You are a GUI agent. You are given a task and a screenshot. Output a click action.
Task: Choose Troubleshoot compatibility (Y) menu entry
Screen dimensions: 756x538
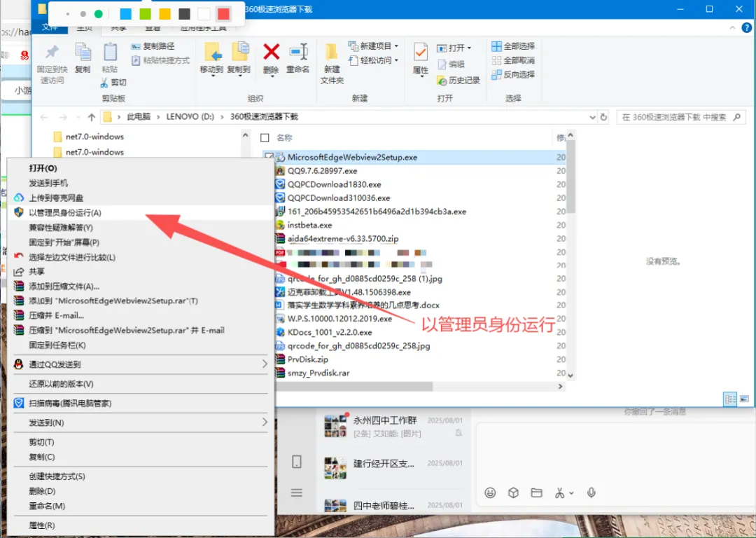(x=140, y=227)
